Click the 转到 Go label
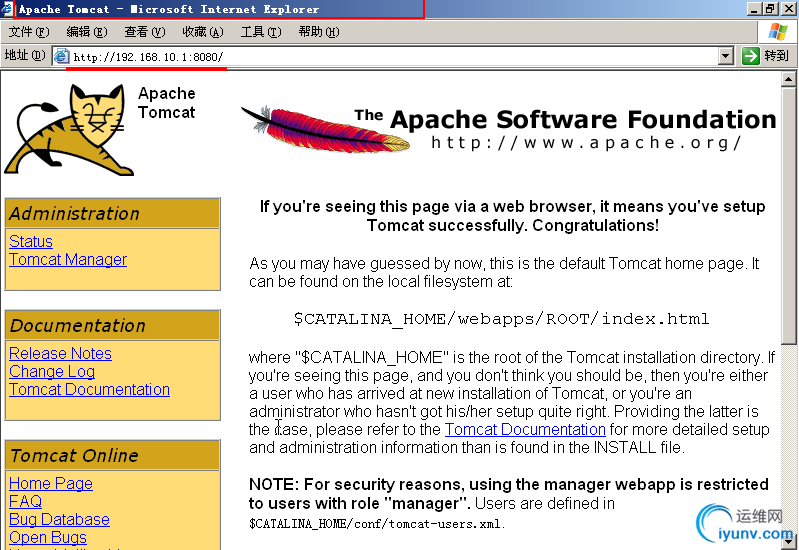This screenshot has width=799, height=550. pos(776,56)
